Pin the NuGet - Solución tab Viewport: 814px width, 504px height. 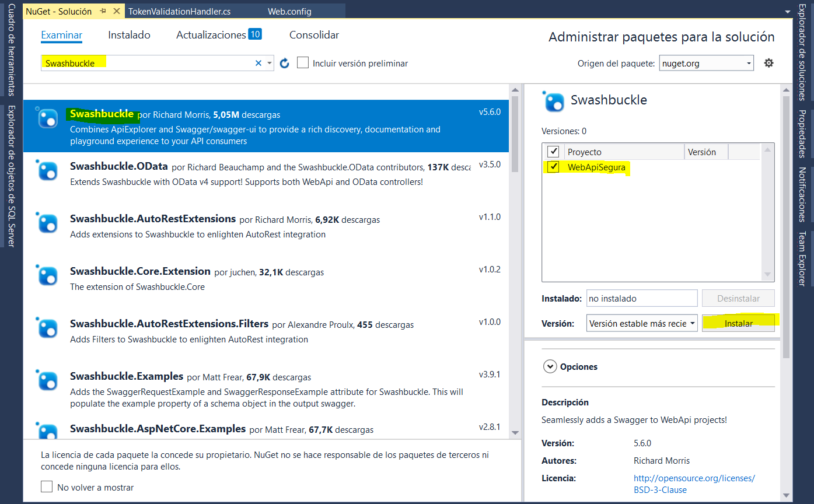pyautogui.click(x=103, y=11)
